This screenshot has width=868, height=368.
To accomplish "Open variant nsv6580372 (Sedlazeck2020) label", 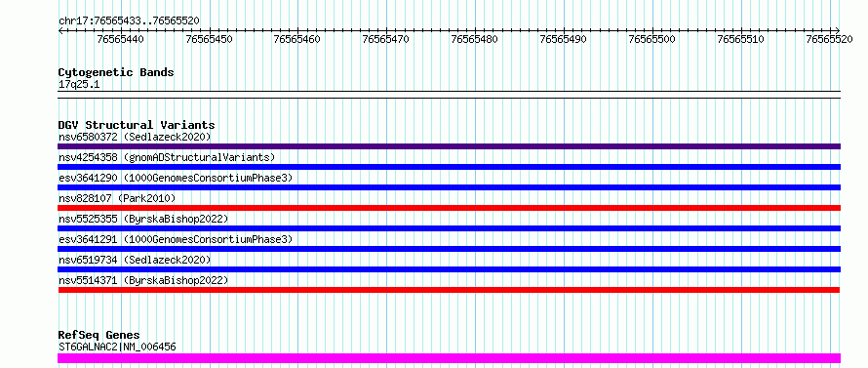I will (x=135, y=137).
